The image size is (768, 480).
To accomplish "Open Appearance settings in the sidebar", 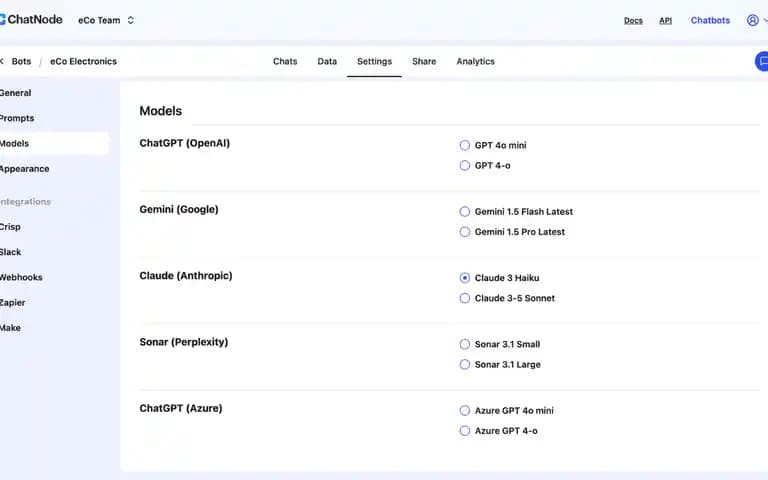I will tap(24, 169).
